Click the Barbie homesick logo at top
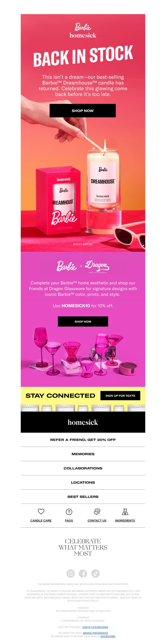The height and width of the screenshot is (644, 166). [x=83, y=31]
